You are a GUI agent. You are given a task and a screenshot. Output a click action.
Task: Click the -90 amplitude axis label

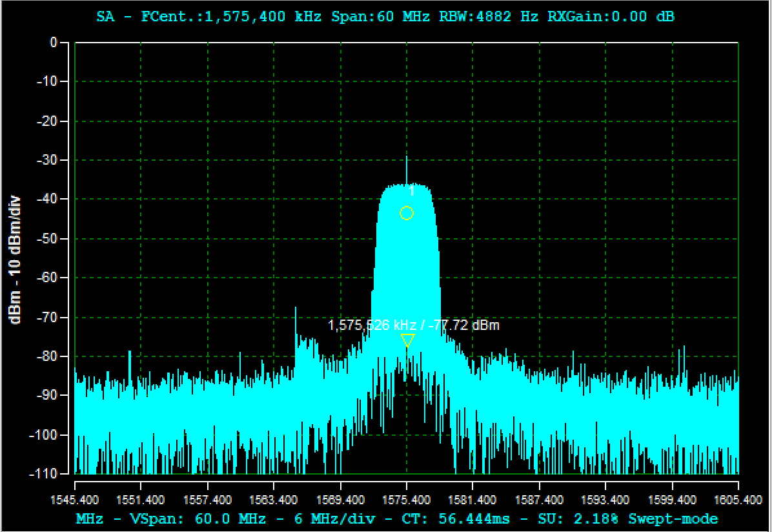pos(47,395)
